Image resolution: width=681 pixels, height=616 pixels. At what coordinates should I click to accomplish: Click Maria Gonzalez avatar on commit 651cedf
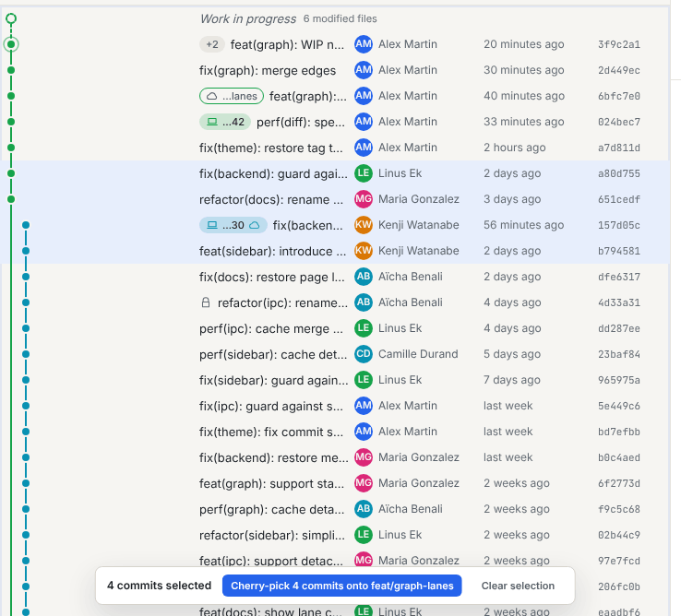364,199
